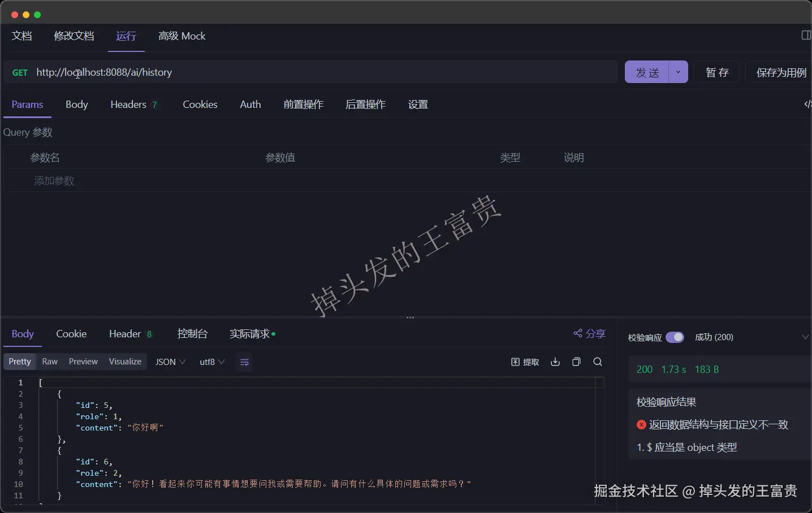Viewport: 812px width, 513px height.
Task: Click the 类型 column header
Action: [510, 158]
